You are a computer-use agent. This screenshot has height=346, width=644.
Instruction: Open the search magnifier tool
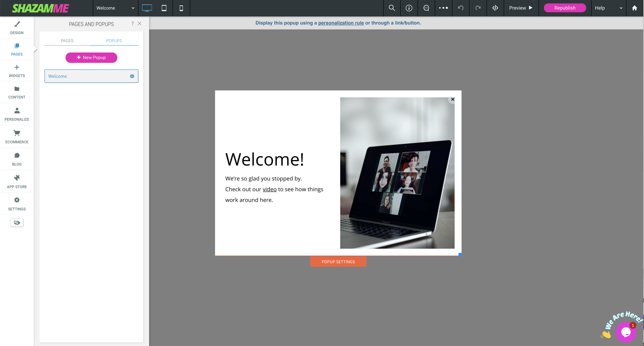pyautogui.click(x=392, y=8)
